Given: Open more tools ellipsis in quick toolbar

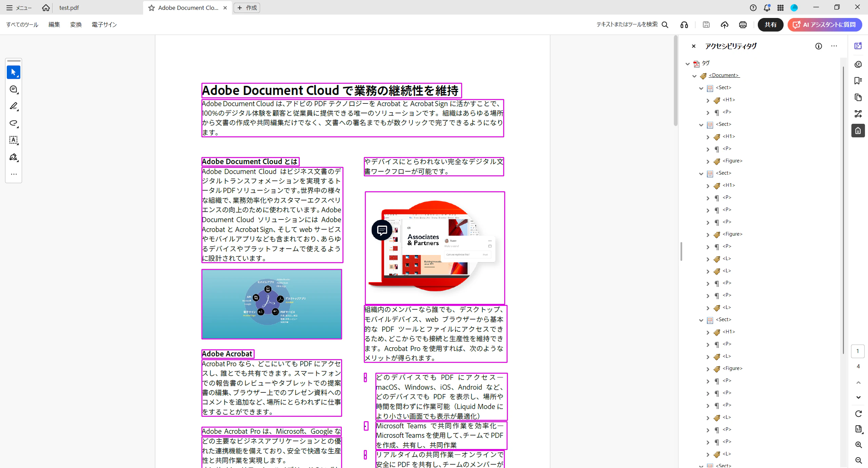Looking at the screenshot, I should 14,174.
